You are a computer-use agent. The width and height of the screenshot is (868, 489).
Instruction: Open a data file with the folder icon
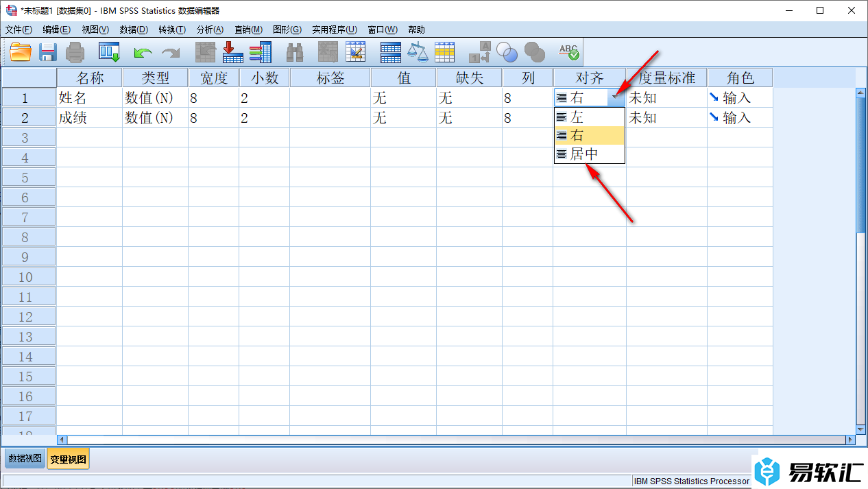click(x=21, y=52)
